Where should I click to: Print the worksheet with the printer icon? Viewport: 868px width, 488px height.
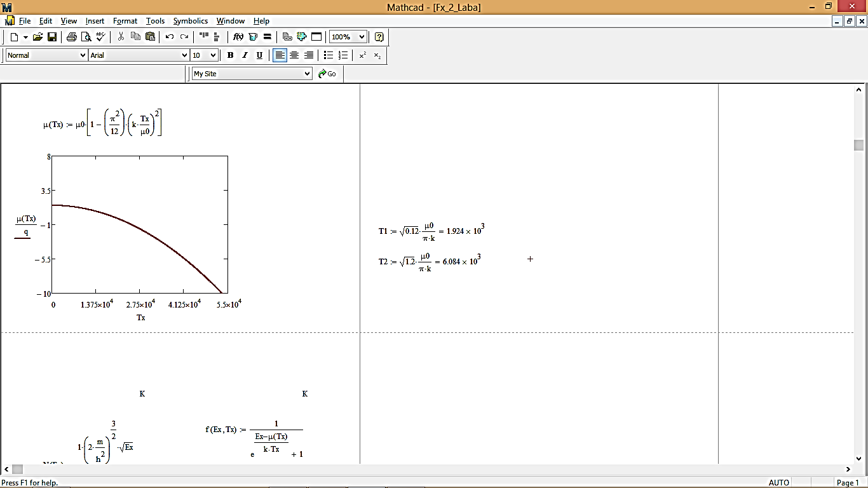click(x=72, y=37)
